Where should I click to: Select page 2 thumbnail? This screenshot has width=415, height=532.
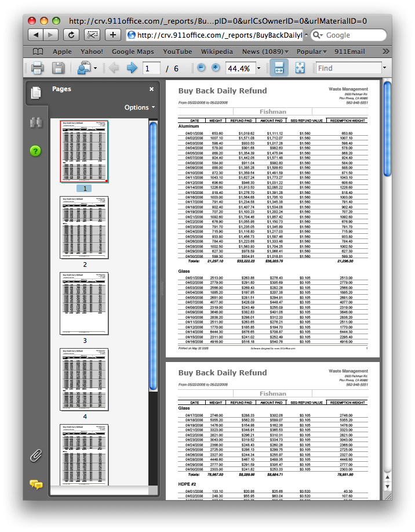point(84,227)
